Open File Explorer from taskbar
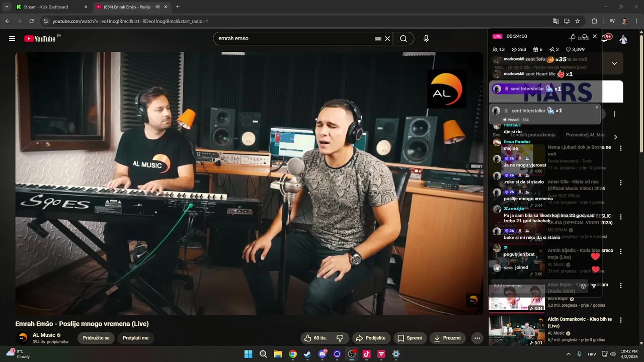 pyautogui.click(x=278, y=354)
